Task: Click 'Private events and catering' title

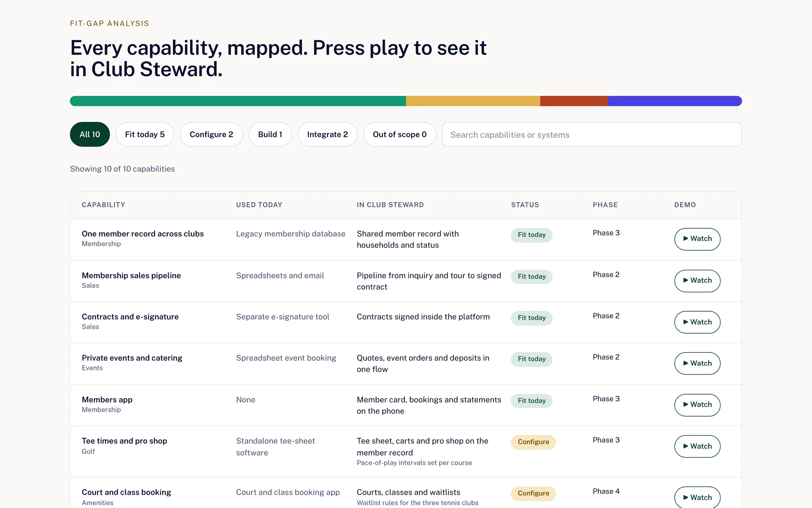Action: pyautogui.click(x=132, y=358)
